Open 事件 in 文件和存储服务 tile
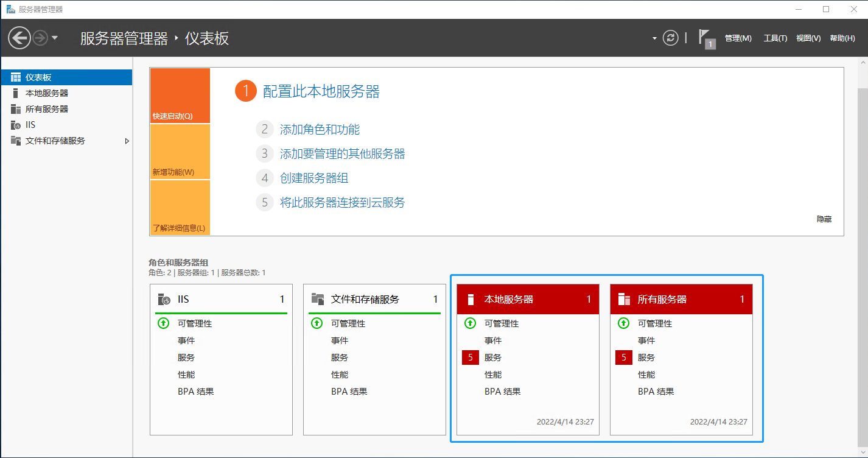This screenshot has width=868, height=458. 340,340
